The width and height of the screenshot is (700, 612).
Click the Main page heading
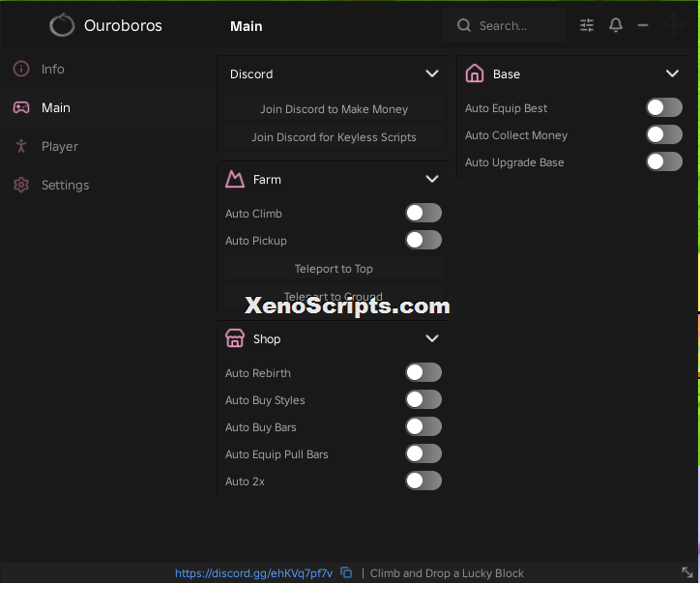[246, 26]
